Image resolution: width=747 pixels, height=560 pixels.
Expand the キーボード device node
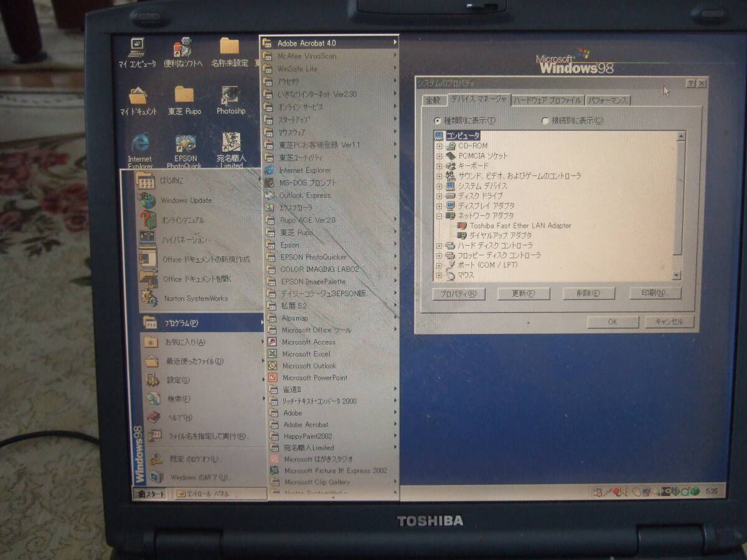click(x=439, y=166)
